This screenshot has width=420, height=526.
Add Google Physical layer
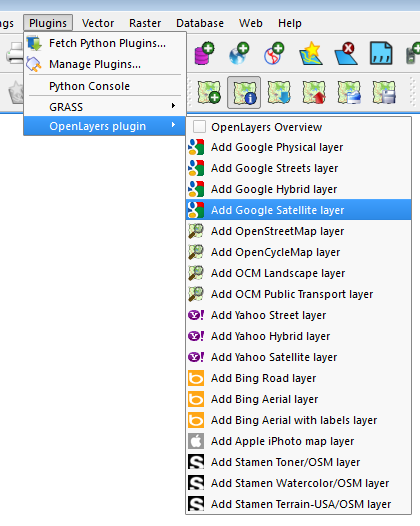(x=299, y=147)
